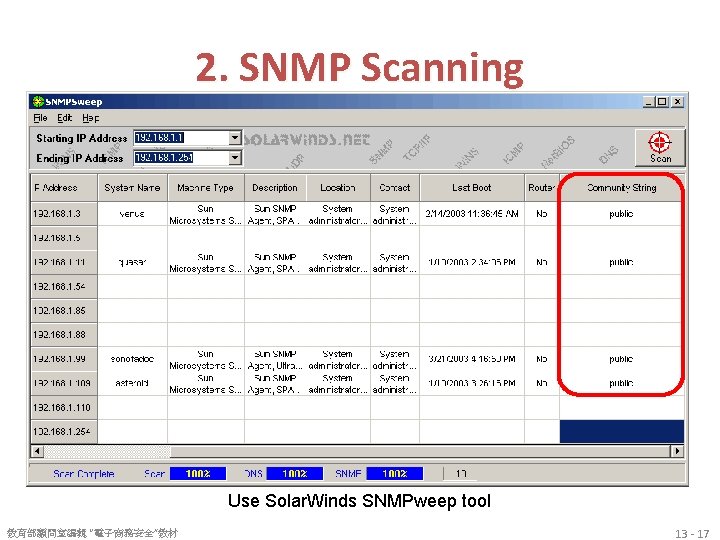
Task: Click the Machine Type cell of the 192.168.1.109 row
Action: [x=205, y=383]
